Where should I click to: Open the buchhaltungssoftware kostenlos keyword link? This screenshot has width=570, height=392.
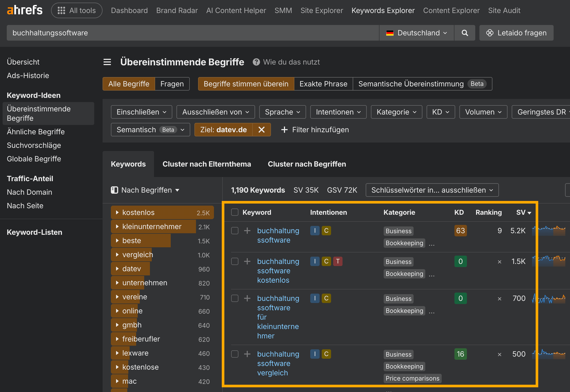point(278,271)
